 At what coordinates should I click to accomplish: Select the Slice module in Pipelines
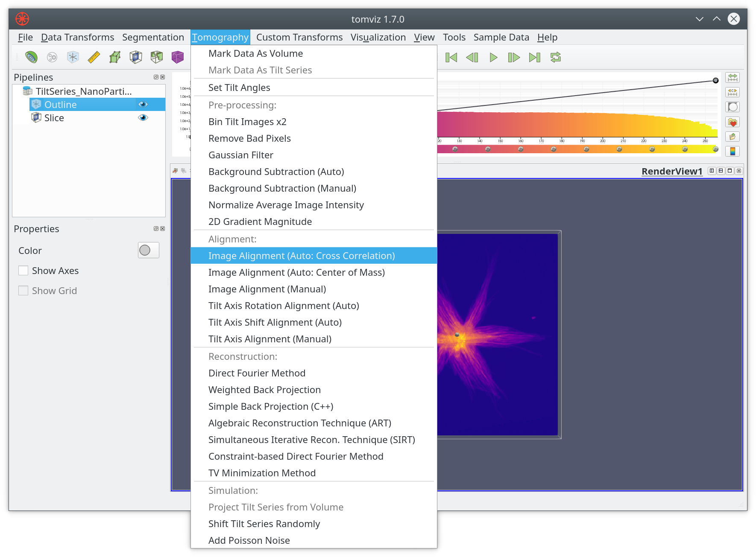(54, 118)
